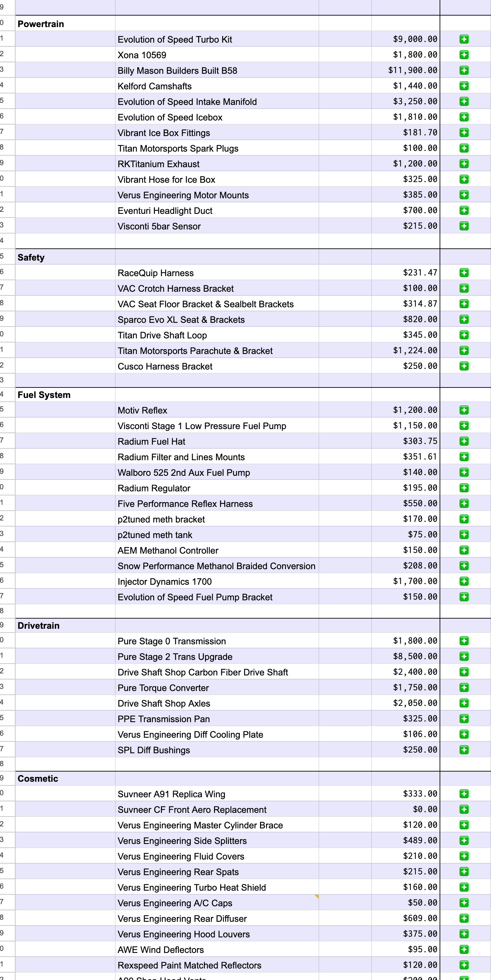This screenshot has height=980, width=491.
Task: Click green star icon for Evolution of Speed Turbo Kit
Action: click(x=464, y=39)
